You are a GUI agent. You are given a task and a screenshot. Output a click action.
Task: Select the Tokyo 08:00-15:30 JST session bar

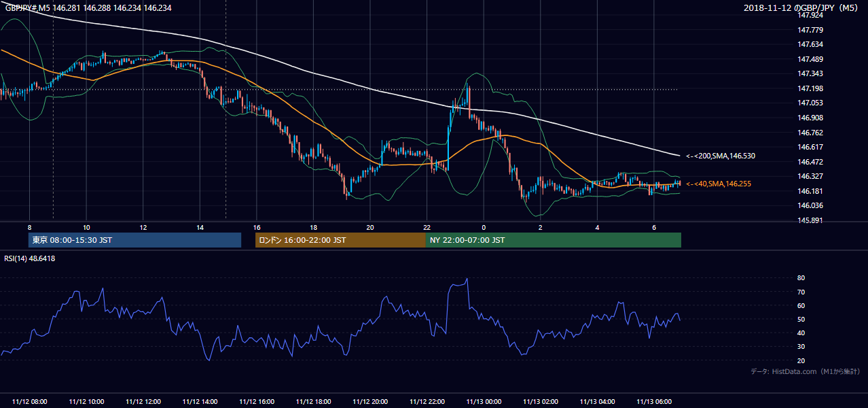click(x=135, y=240)
